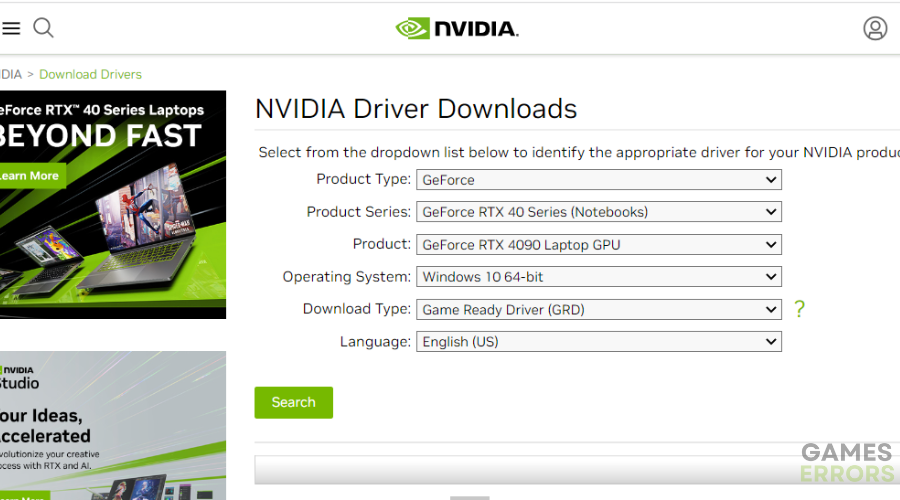Click the Download Type label text
The width and height of the screenshot is (900, 500).
[357, 309]
